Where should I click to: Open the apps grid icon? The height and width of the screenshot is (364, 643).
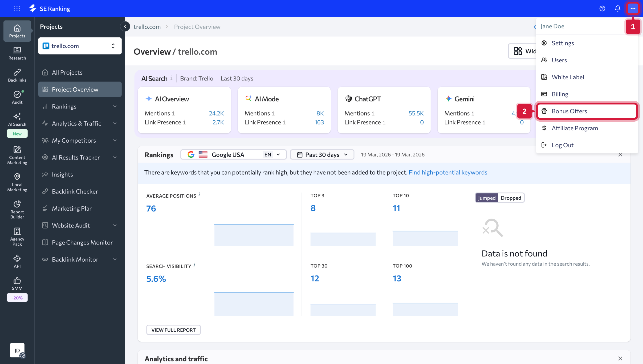pos(17,8)
